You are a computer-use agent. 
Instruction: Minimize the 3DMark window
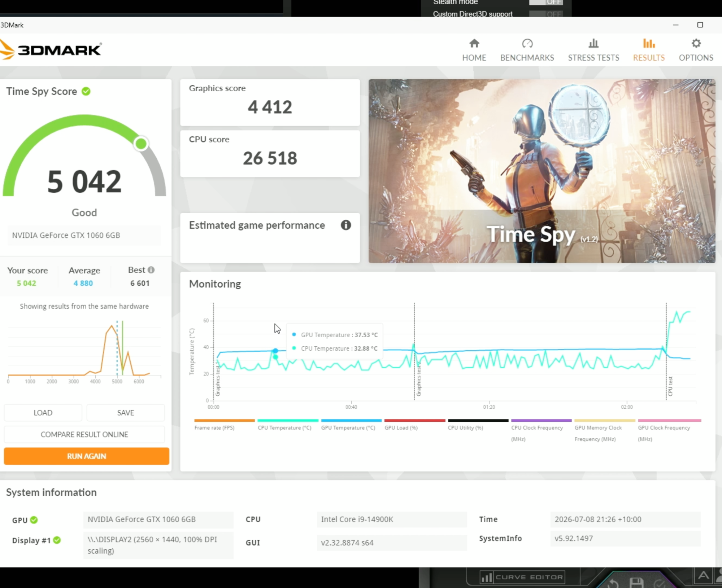(x=676, y=25)
